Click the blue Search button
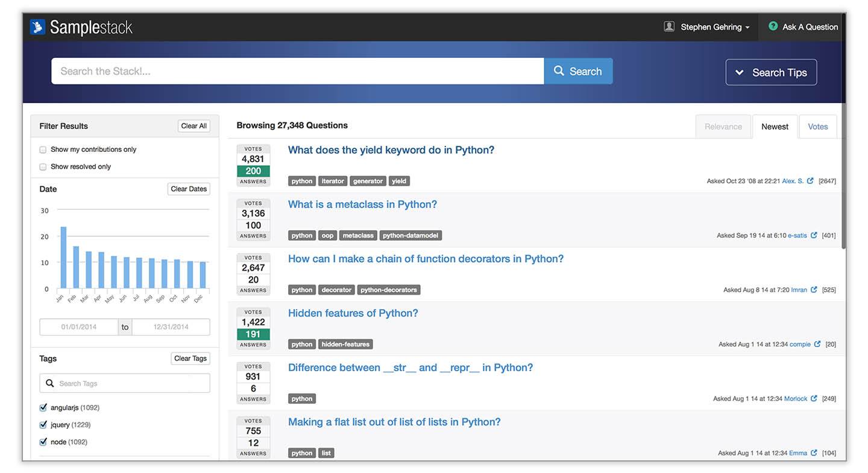The width and height of the screenshot is (868, 473). click(578, 71)
